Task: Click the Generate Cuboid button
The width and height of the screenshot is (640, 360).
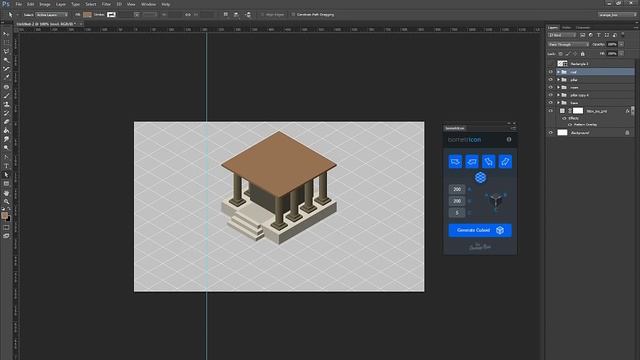Action: tap(480, 230)
